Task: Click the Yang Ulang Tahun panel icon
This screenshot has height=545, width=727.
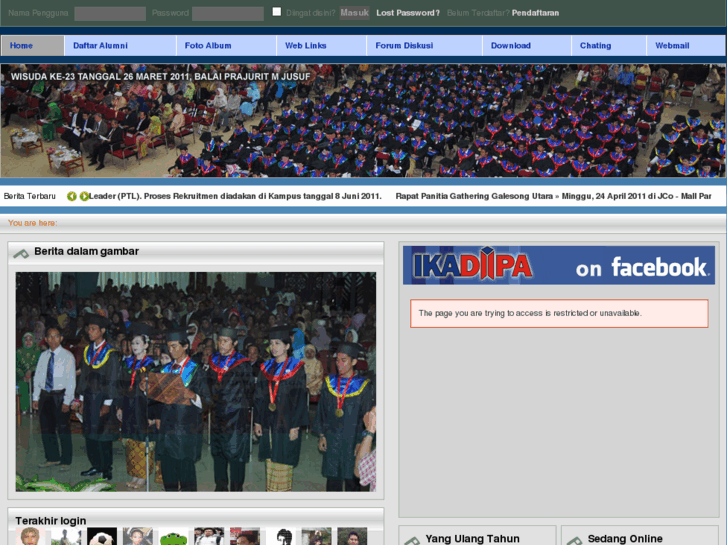Action: [412, 540]
